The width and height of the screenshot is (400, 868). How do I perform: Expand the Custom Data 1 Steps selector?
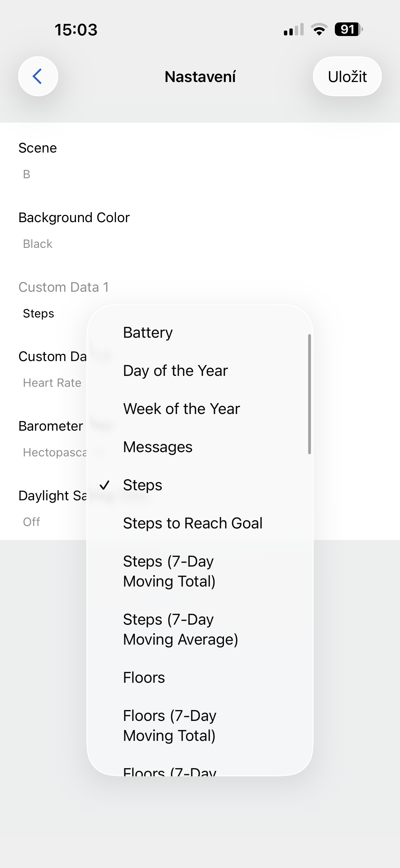click(x=38, y=313)
